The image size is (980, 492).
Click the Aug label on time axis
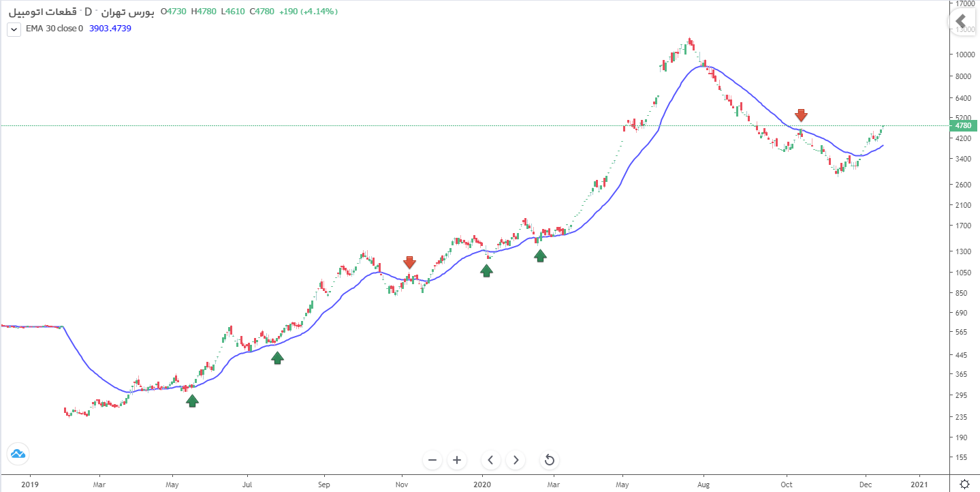tap(704, 485)
